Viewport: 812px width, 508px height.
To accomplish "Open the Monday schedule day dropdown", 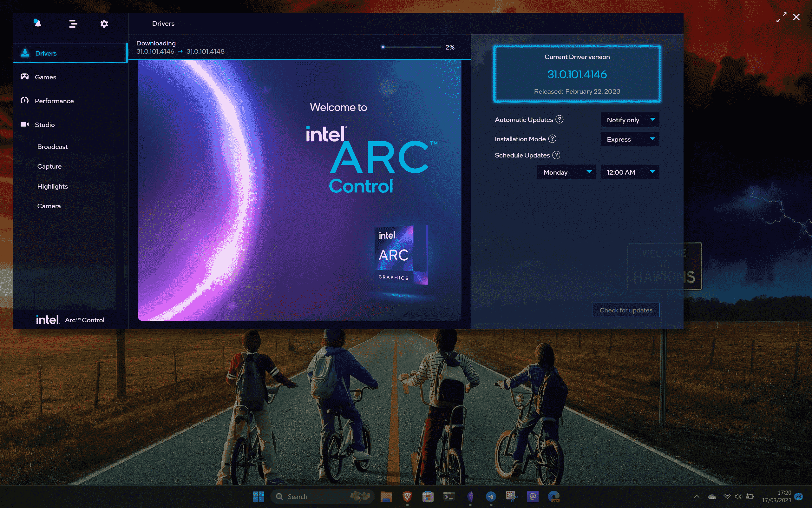I will click(x=566, y=172).
